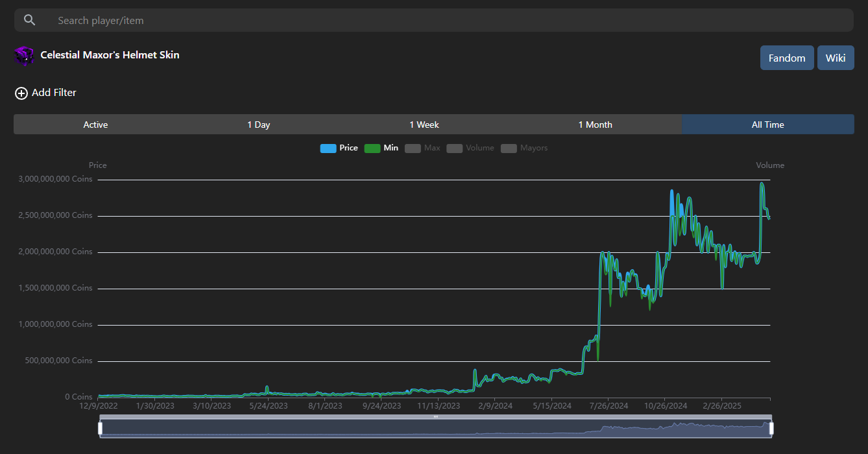Select the 1 Week range tab
The height and width of the screenshot is (454, 868).
[424, 125]
